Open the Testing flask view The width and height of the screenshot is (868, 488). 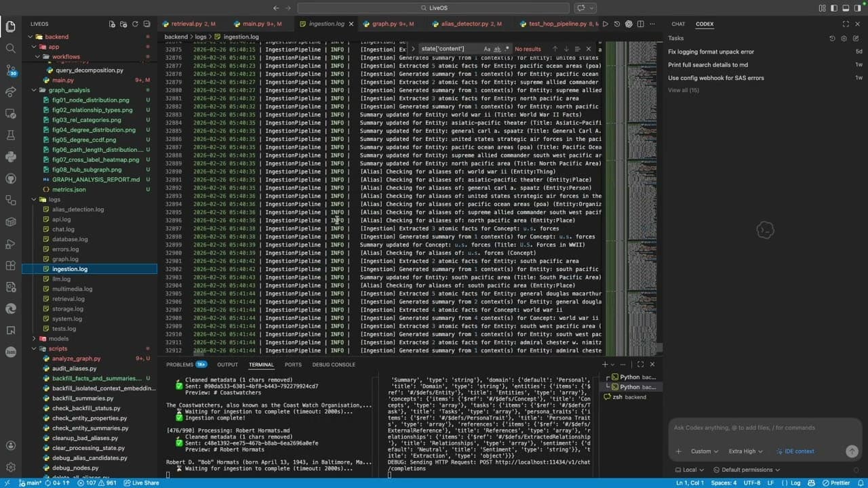[x=10, y=135]
